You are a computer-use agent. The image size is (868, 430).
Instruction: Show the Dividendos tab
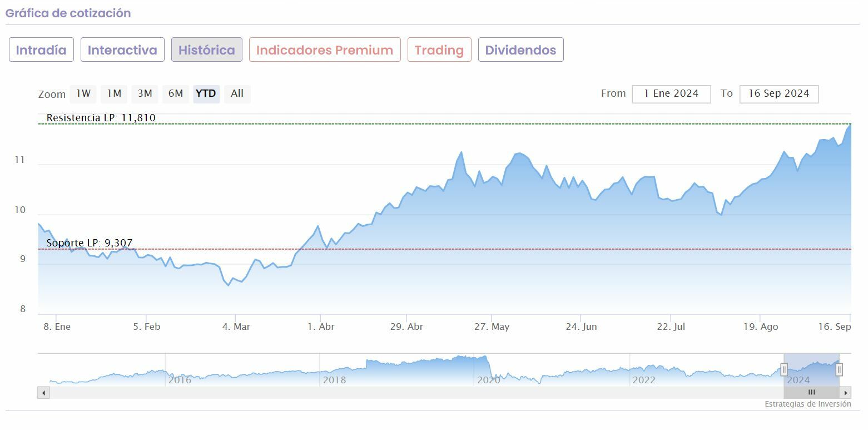coord(520,50)
